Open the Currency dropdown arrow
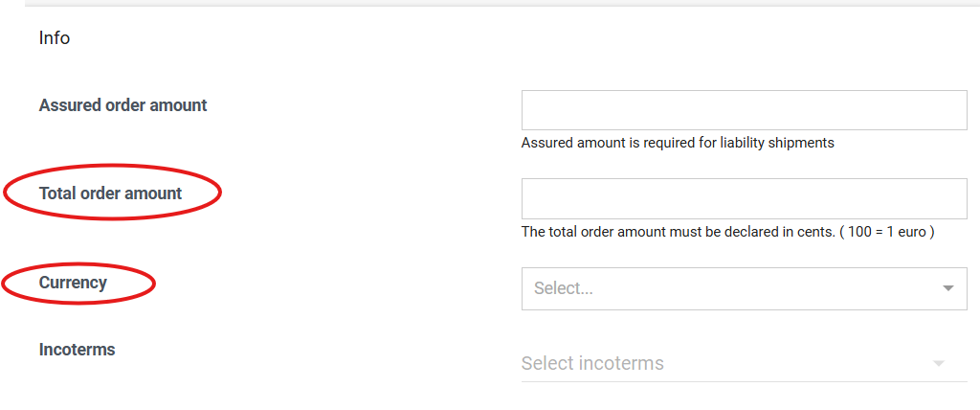The image size is (980, 410). [x=947, y=288]
